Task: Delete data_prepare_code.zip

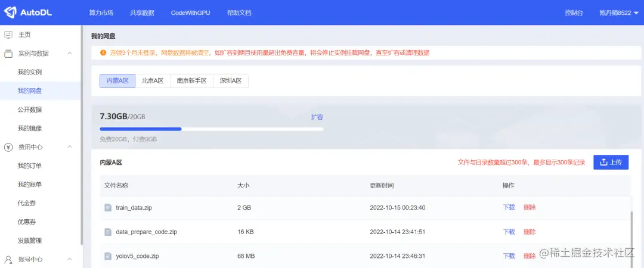Action: click(530, 232)
